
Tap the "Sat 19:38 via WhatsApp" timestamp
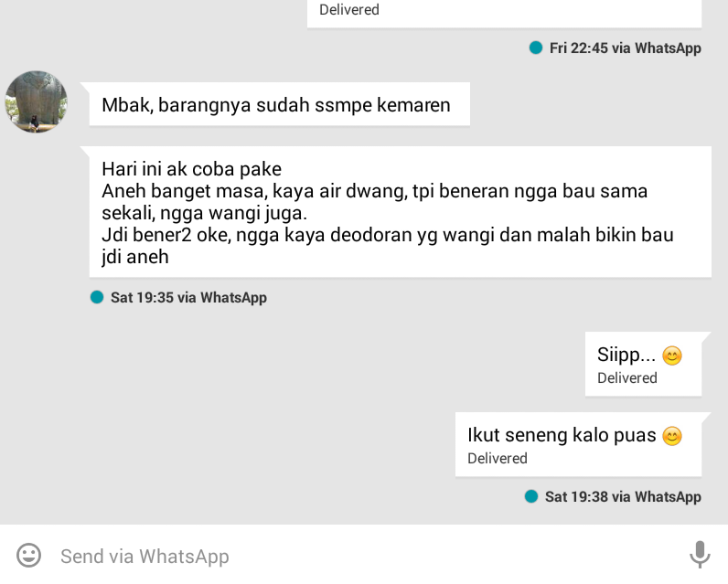pos(623,496)
